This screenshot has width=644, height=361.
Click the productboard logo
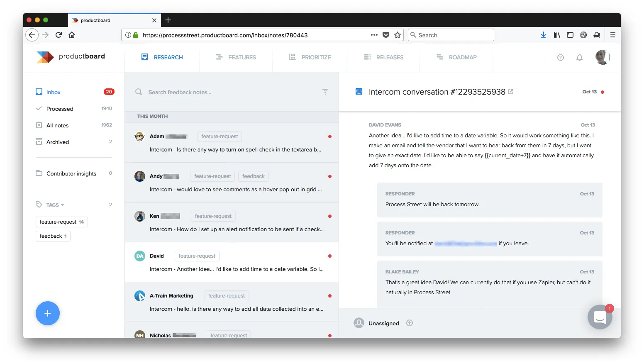(x=71, y=57)
